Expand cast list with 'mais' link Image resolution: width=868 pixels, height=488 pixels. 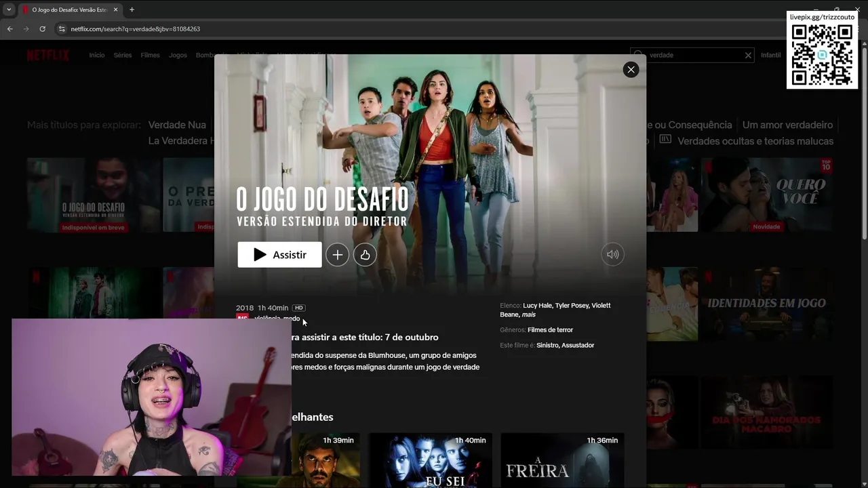[528, 314]
